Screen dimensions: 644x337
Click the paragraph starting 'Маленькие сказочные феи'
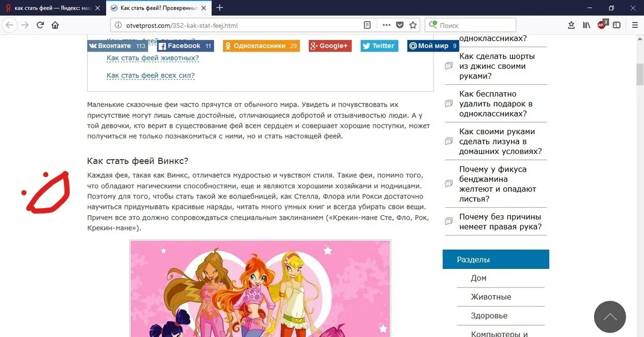pos(259,120)
